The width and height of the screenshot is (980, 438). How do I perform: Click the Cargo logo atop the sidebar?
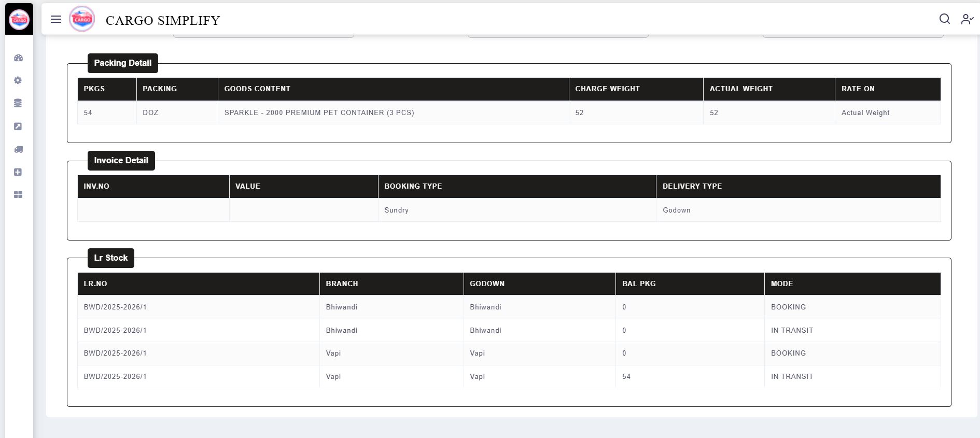[x=19, y=20]
